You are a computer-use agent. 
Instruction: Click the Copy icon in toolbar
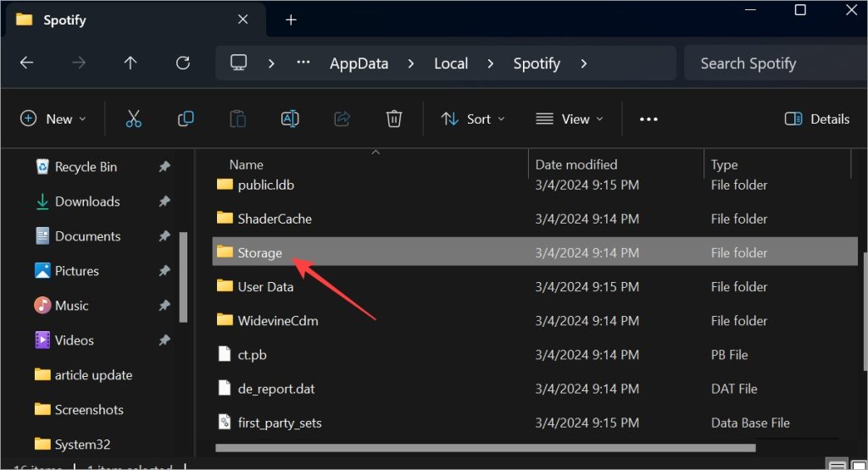point(186,119)
